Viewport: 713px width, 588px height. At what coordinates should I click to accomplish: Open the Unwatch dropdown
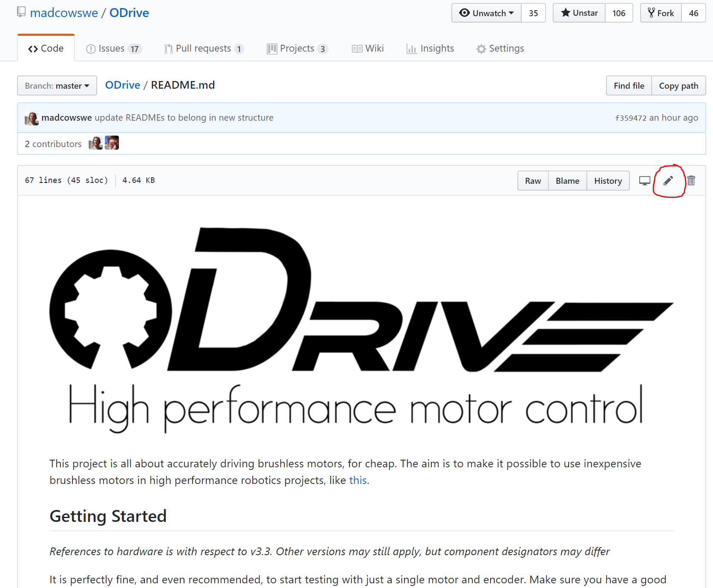486,13
